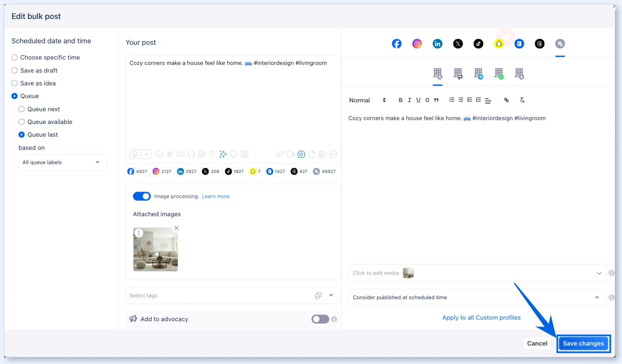Viewport: 622px width, 364px height.
Task: Click the @ mention icon
Action: click(202, 154)
